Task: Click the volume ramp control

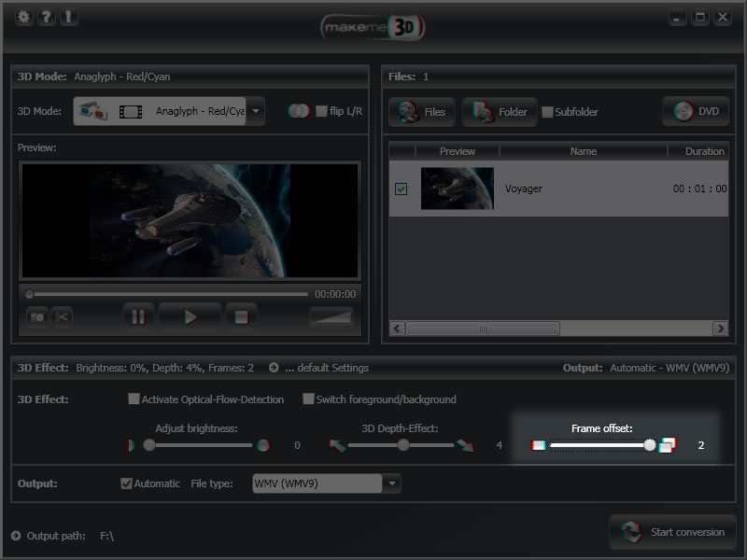Action: point(331,317)
